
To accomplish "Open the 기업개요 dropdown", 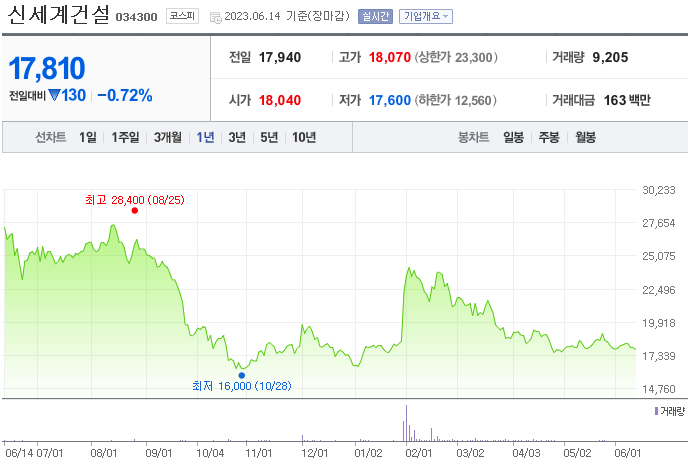I will coord(426,16).
